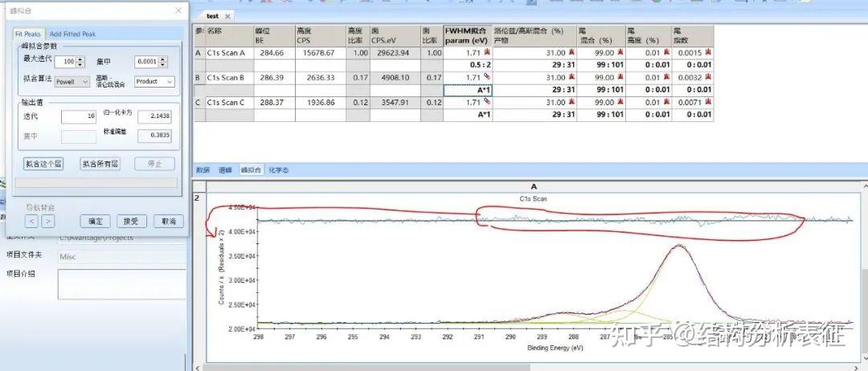
Task: Select the 峰拟合 tab
Action: 250,169
